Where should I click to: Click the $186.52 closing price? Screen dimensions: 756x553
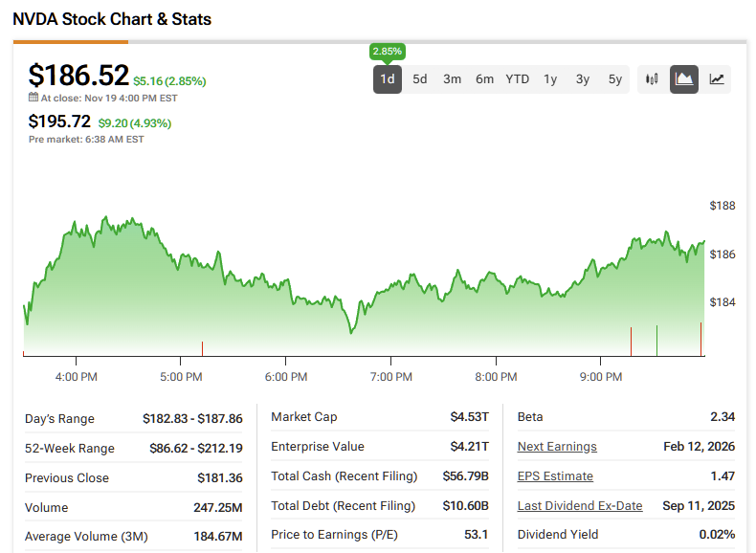[78, 76]
